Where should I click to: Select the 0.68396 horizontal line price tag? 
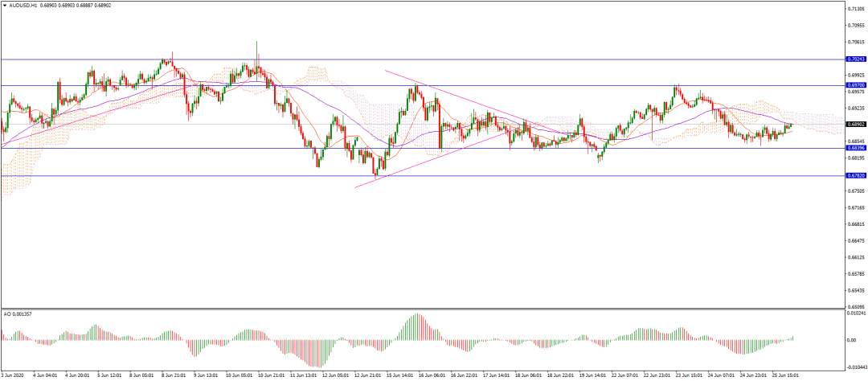[x=854, y=148]
